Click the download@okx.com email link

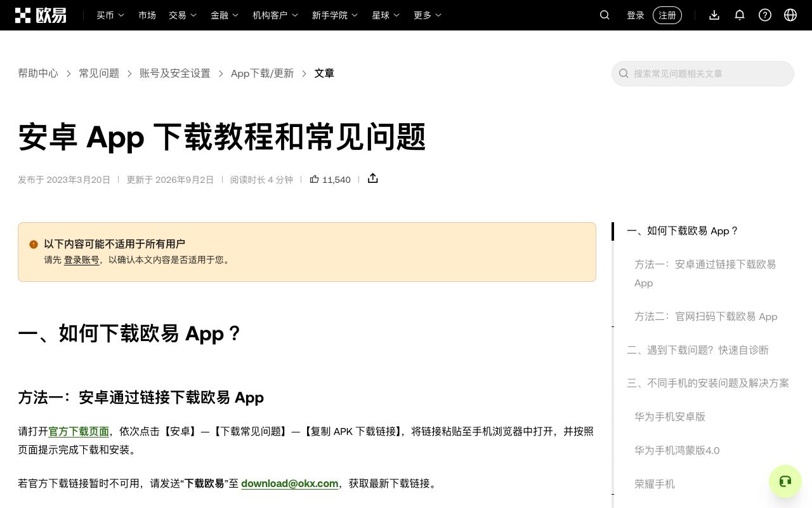point(290,484)
